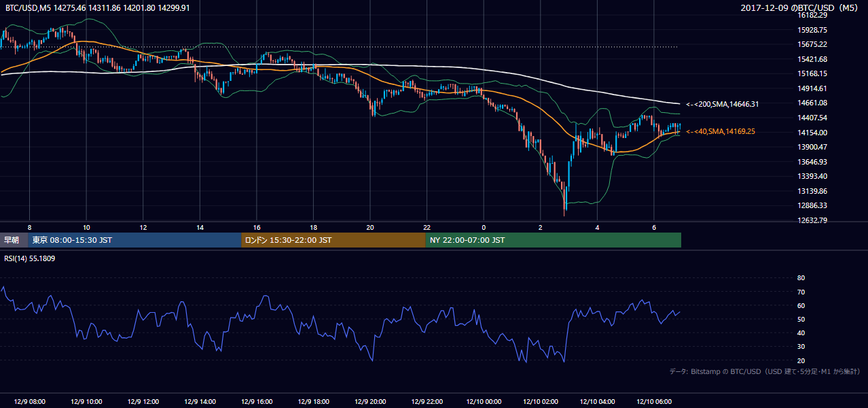Screen dimensions: 868x408
Task: Click the bottom date label 12/10 02:00
Action: tap(541, 402)
